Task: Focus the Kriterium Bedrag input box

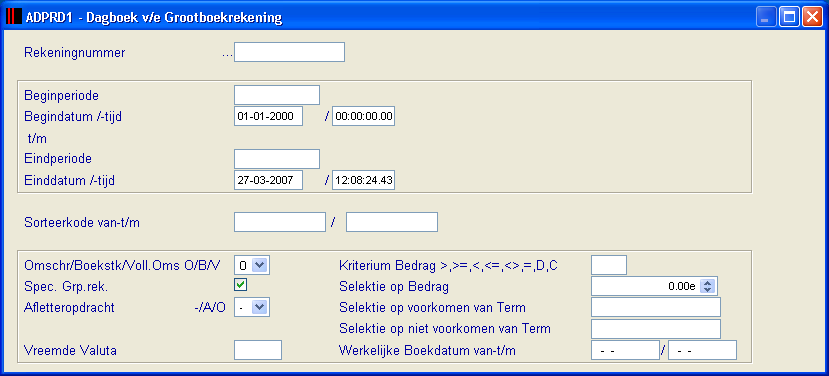Action: tap(609, 265)
